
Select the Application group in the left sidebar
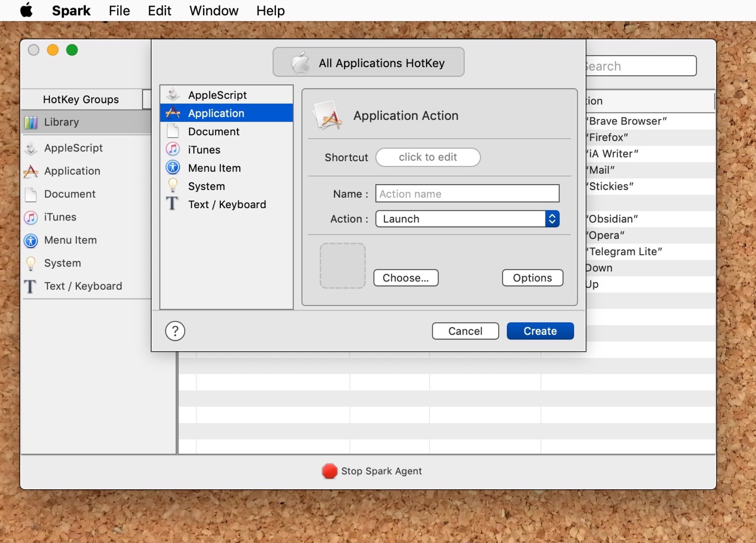click(x=72, y=171)
